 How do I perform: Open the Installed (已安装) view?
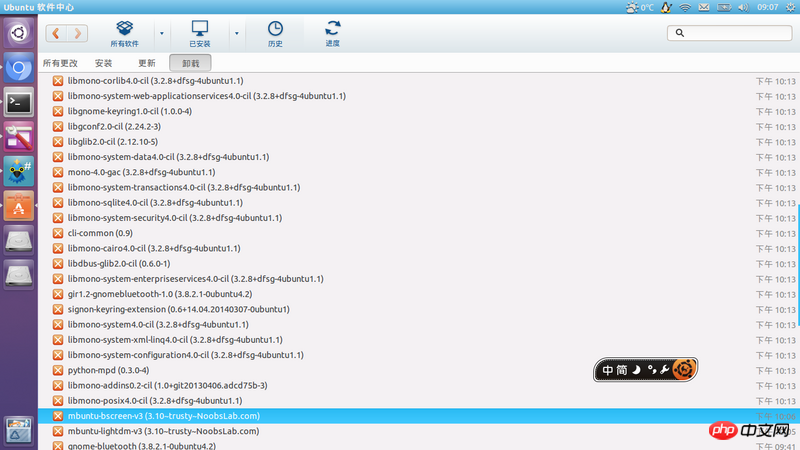click(x=199, y=34)
